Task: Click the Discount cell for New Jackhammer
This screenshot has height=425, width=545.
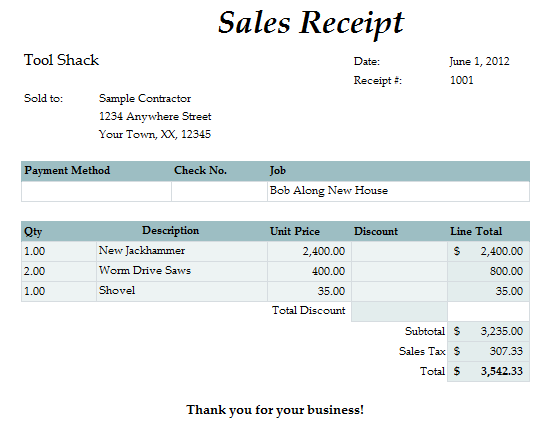Action: point(399,251)
